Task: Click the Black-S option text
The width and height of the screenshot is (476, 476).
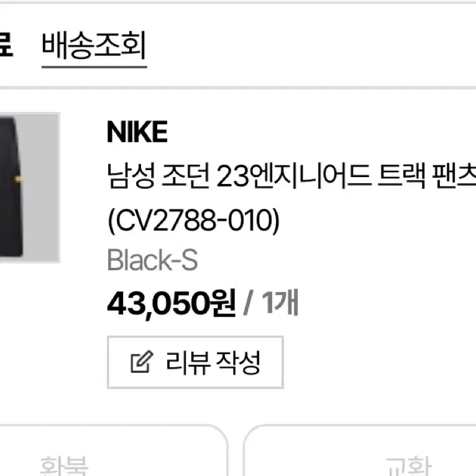Action: click(152, 260)
